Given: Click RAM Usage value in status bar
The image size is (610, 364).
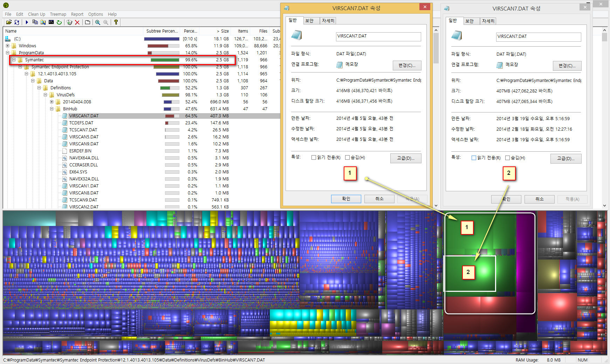Looking at the screenshot, I should 554,360.
